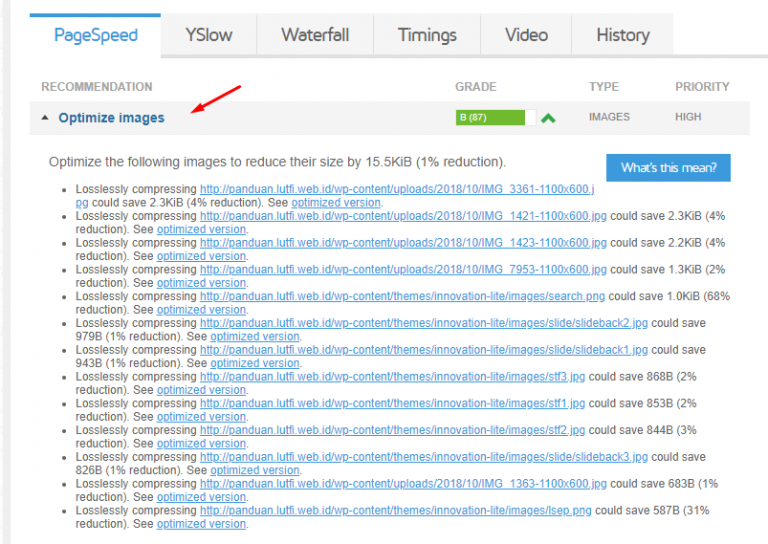
Task: Open the IMG_3361-1100x600 image link
Action: (397, 189)
